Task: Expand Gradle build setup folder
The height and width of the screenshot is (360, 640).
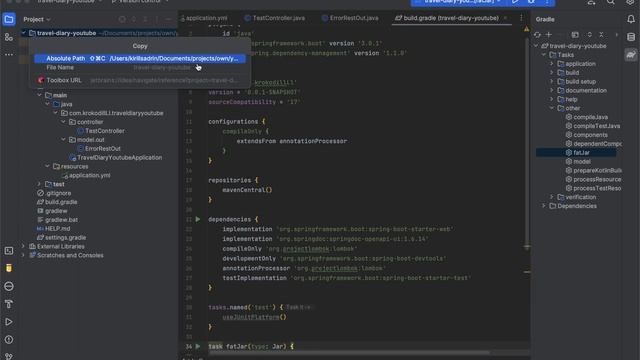Action: point(552,82)
